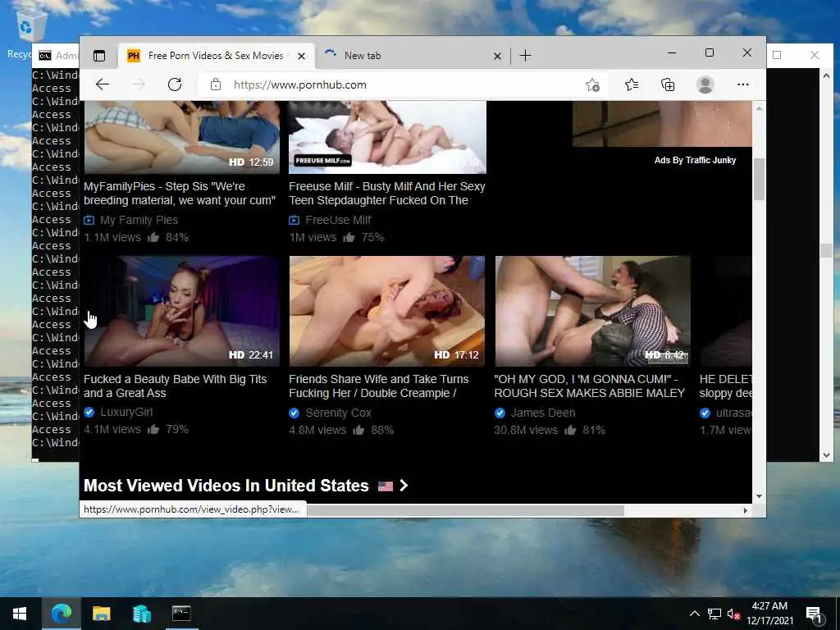The height and width of the screenshot is (630, 840).
Task: Click the page vertical scrollbar thumb
Action: pyautogui.click(x=759, y=179)
